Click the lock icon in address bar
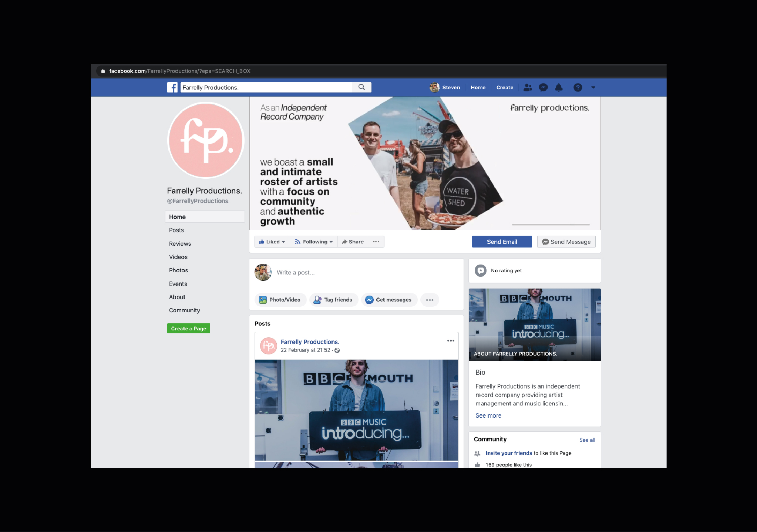The image size is (757, 532). [x=103, y=71]
